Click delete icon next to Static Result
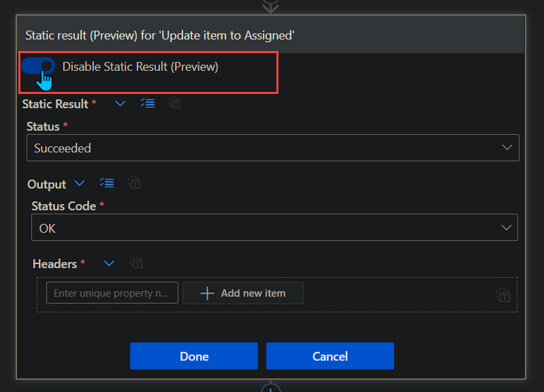This screenshot has width=544, height=392. tap(174, 103)
